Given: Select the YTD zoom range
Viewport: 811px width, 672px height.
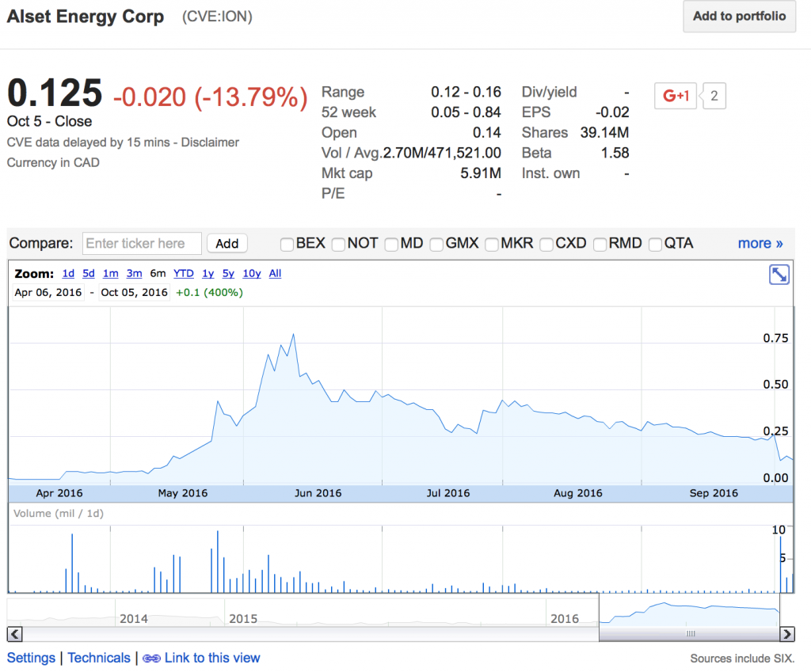Looking at the screenshot, I should pyautogui.click(x=183, y=274).
